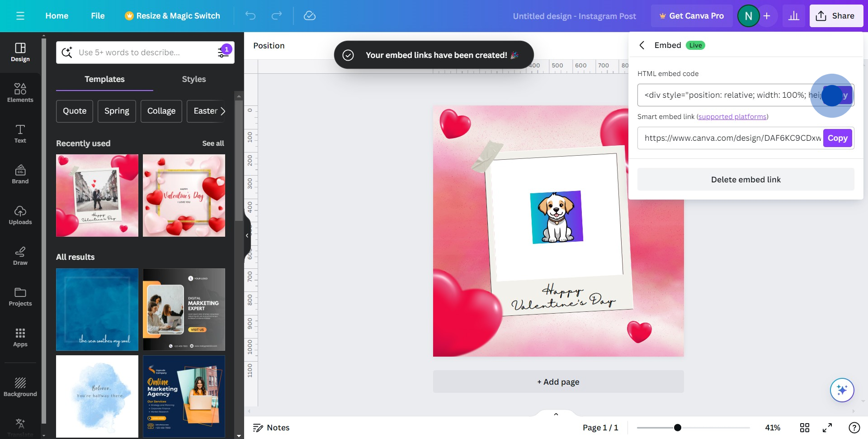Select the Valentine's Day gold frame template
The width and height of the screenshot is (868, 439).
184,196
